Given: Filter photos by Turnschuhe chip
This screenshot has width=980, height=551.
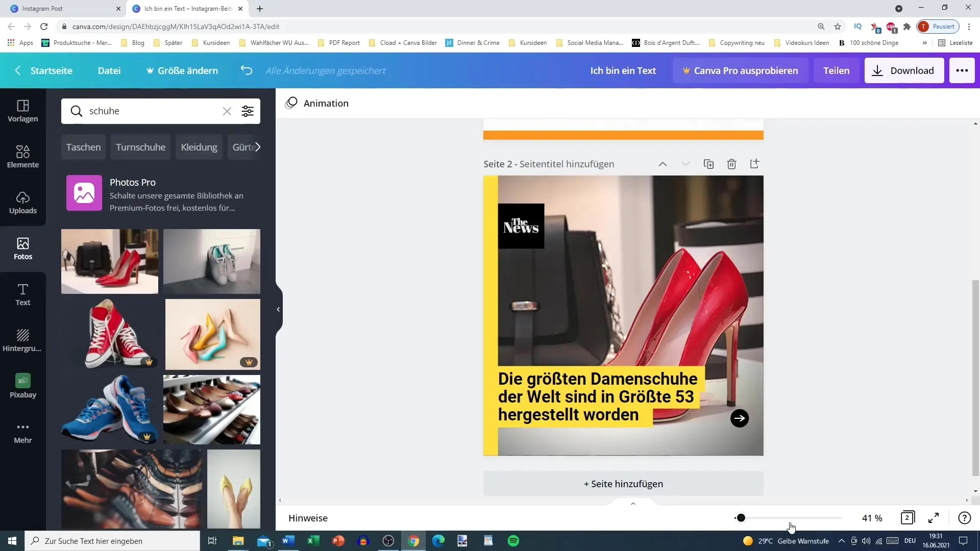Looking at the screenshot, I should (140, 147).
